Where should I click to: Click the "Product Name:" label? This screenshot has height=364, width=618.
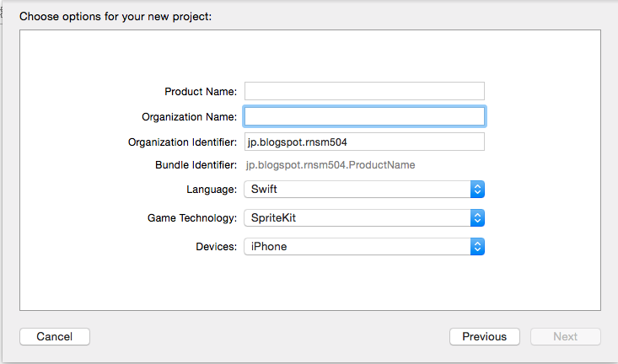tap(201, 91)
